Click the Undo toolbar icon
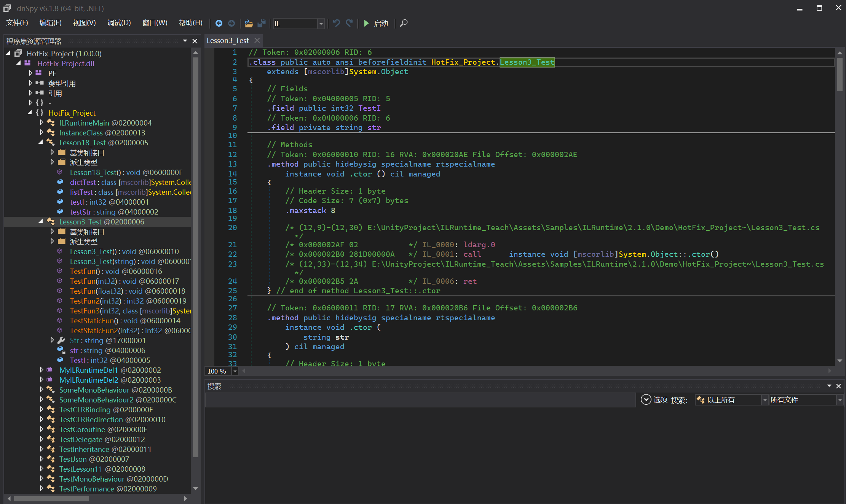The height and width of the screenshot is (504, 846). coord(336,23)
